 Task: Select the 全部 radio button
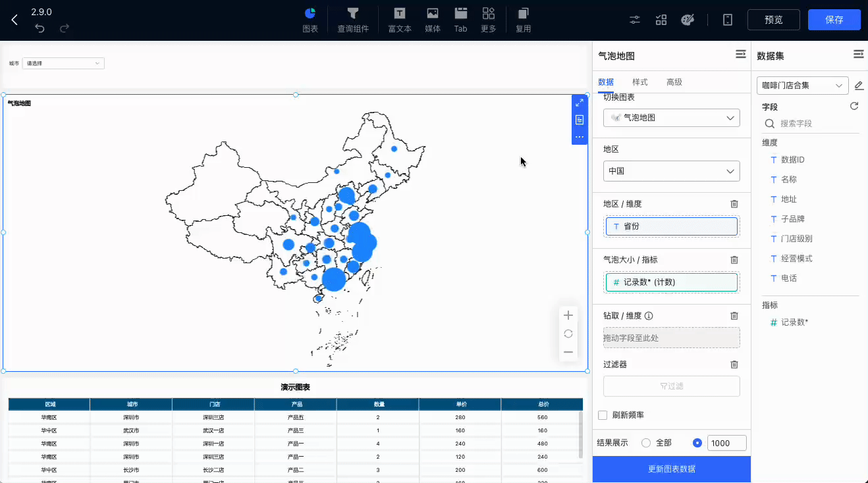(x=645, y=443)
